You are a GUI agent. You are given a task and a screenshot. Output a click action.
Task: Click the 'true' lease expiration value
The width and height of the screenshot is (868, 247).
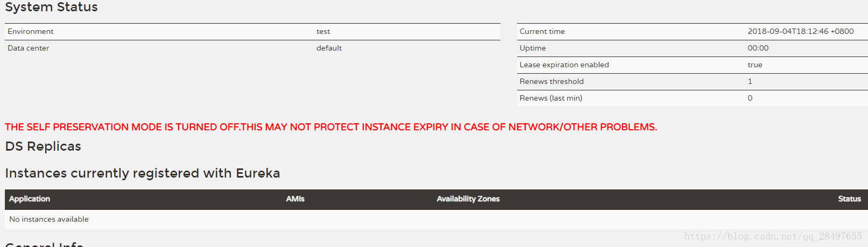point(754,65)
